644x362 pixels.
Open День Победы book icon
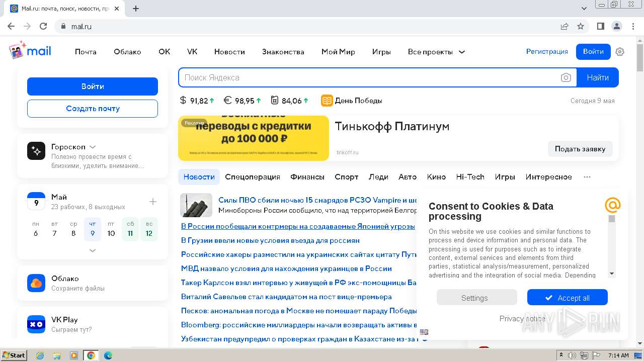(327, 101)
